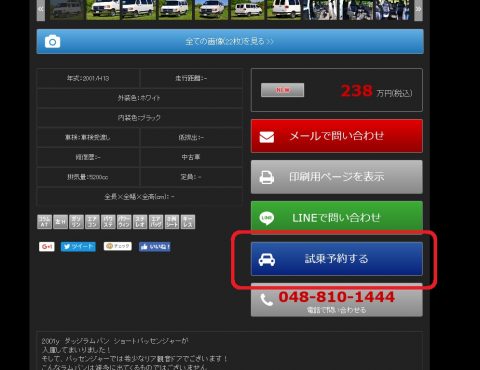The image size is (480, 370).
Task: Click the エアコン feature icon
Action: 92,222
